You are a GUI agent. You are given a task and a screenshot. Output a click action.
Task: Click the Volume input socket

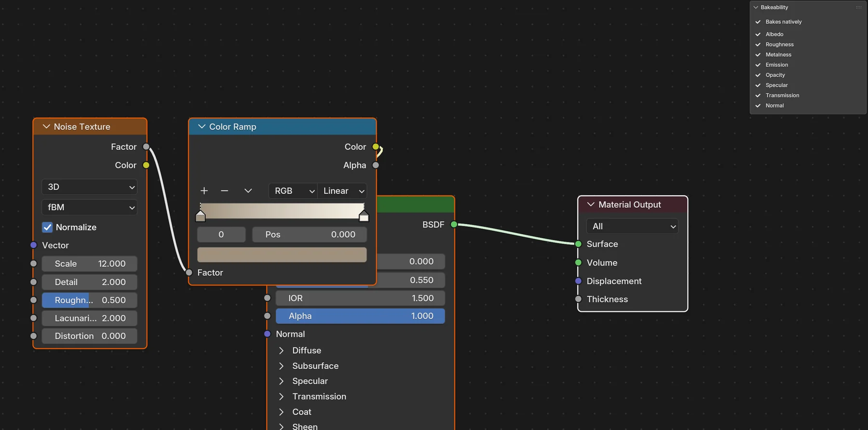pos(578,262)
